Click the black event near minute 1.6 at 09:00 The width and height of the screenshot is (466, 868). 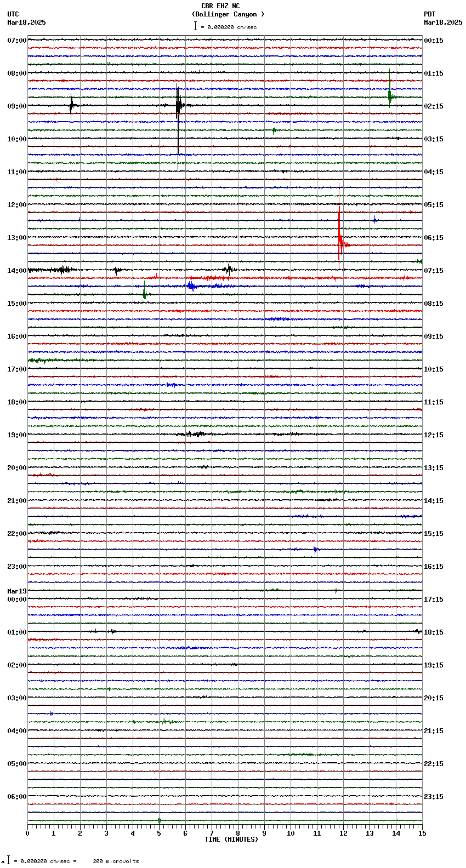71,106
